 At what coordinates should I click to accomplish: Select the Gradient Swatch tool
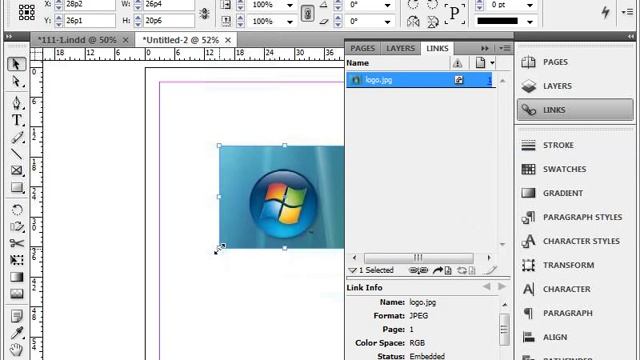click(x=16, y=277)
